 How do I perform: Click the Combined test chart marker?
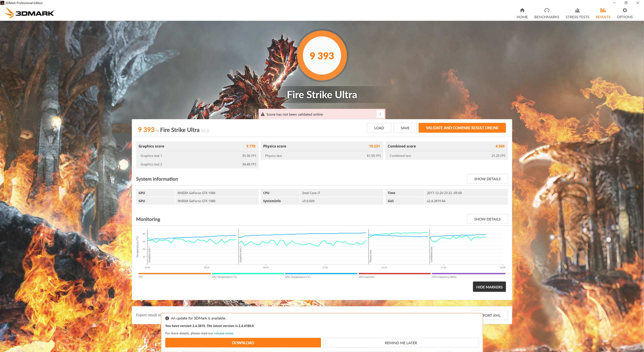click(x=431, y=254)
